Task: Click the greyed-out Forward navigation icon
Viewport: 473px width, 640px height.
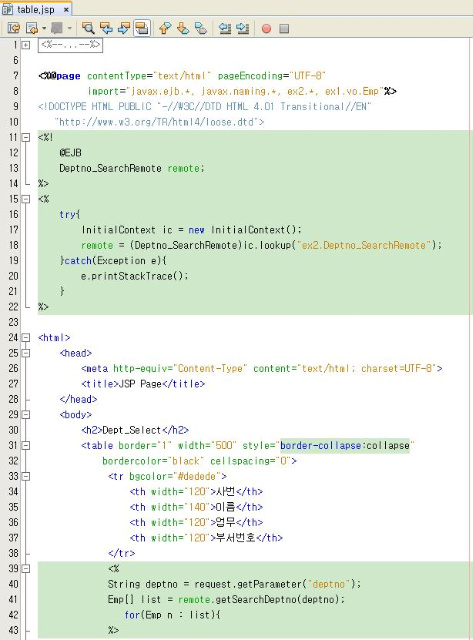Action: click(57, 28)
